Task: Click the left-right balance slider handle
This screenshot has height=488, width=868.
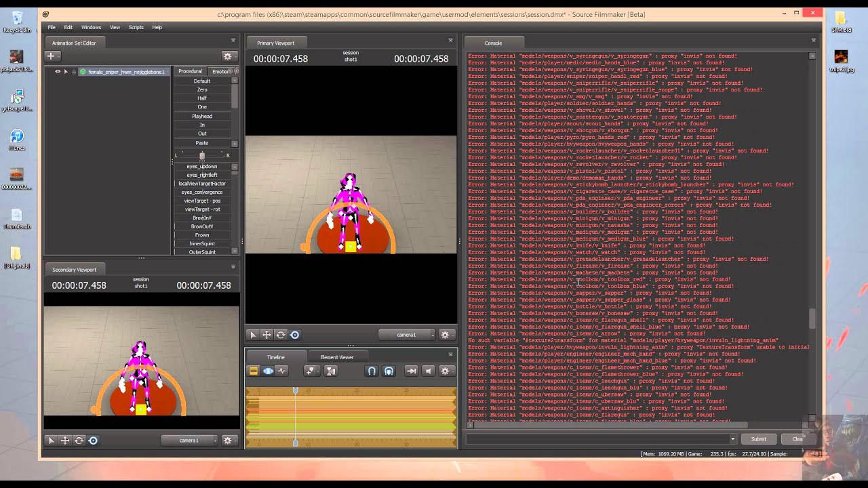Action: click(202, 156)
